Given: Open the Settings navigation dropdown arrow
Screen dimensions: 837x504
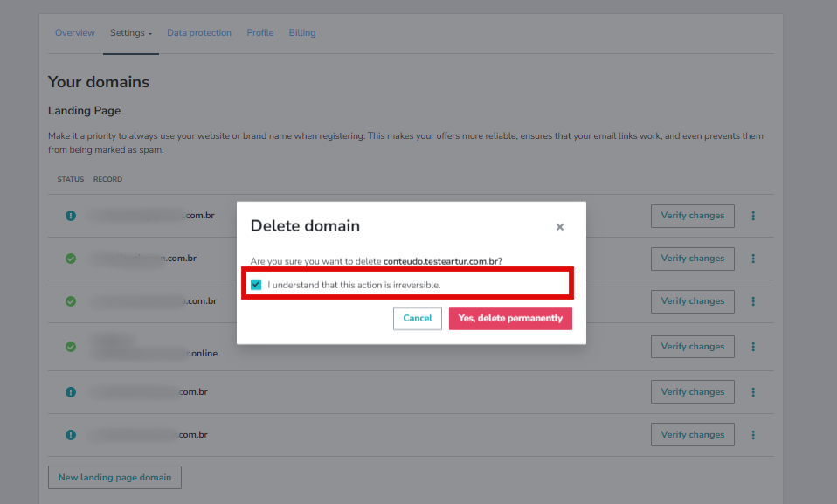Looking at the screenshot, I should (x=149, y=33).
